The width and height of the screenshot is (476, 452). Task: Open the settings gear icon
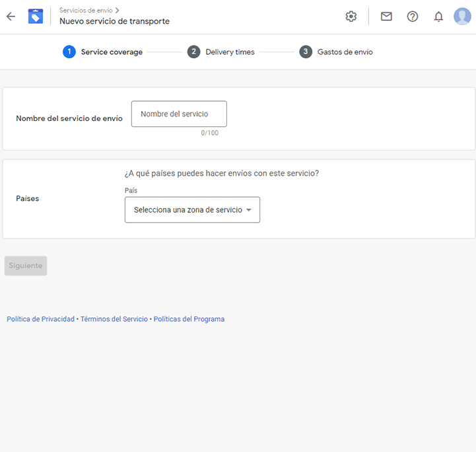pyautogui.click(x=351, y=17)
